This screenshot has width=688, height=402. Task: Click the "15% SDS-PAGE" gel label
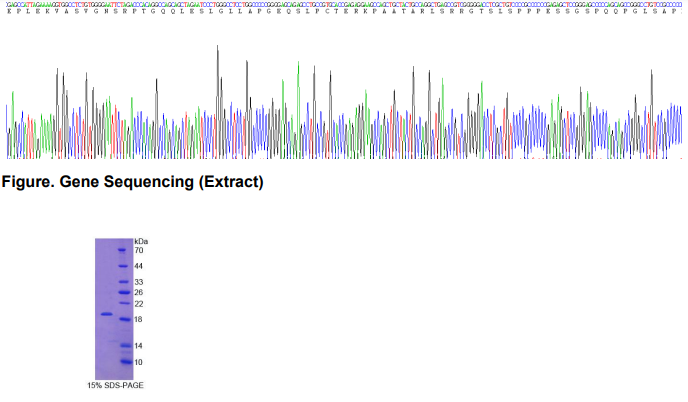pyautogui.click(x=112, y=385)
